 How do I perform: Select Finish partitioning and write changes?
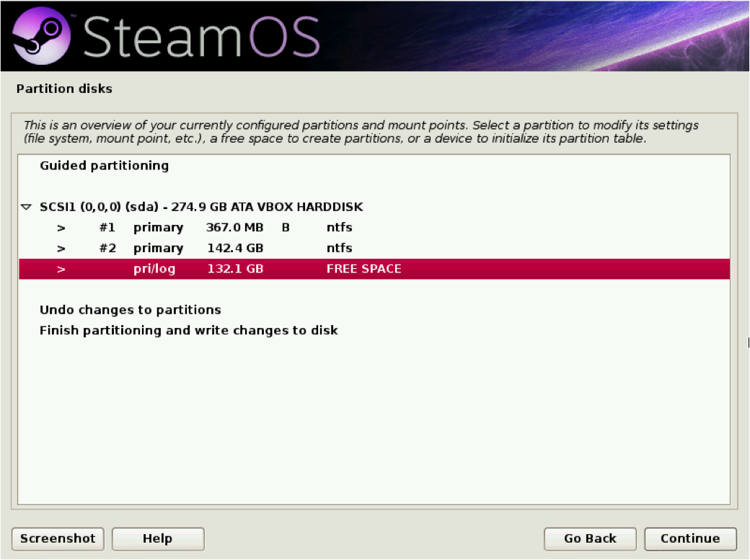(188, 331)
